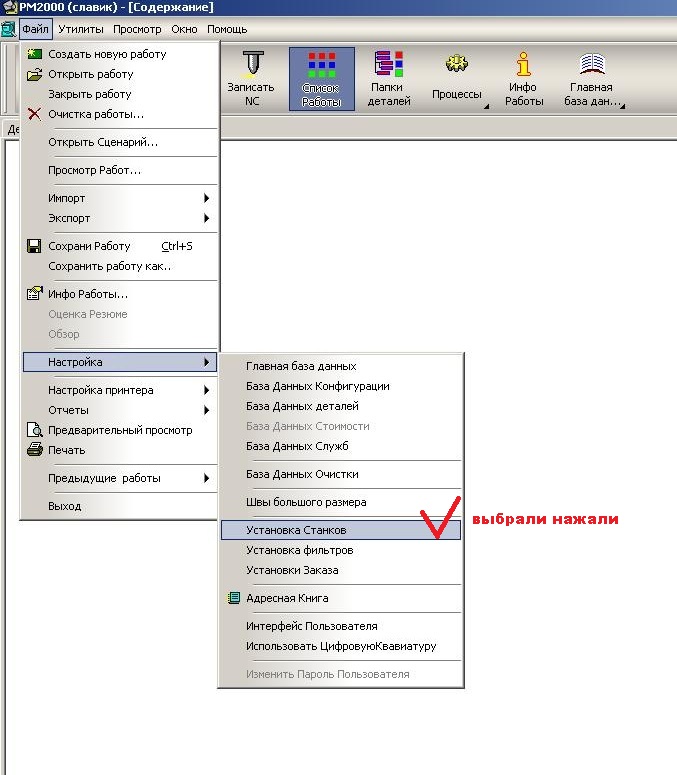Choose Открыть Сценарий menu entry
Viewport: 677px width, 775px height.
(120, 142)
